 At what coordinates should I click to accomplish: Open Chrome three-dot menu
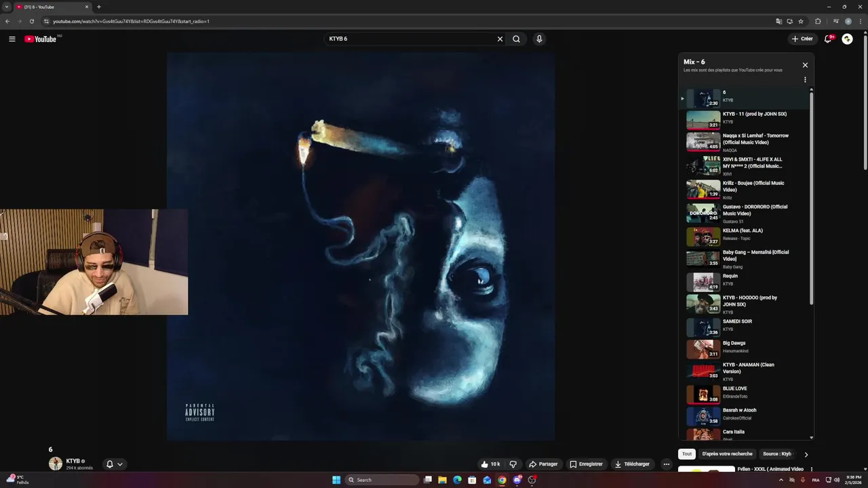click(860, 21)
